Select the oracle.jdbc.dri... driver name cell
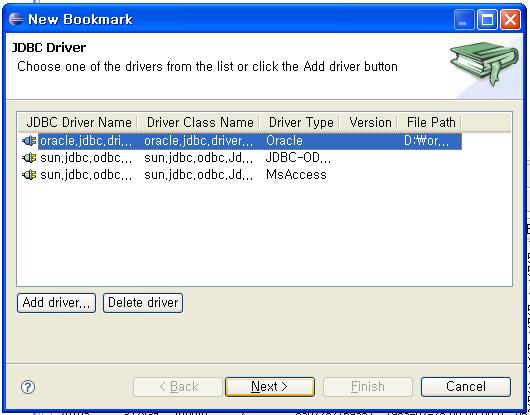 86,141
